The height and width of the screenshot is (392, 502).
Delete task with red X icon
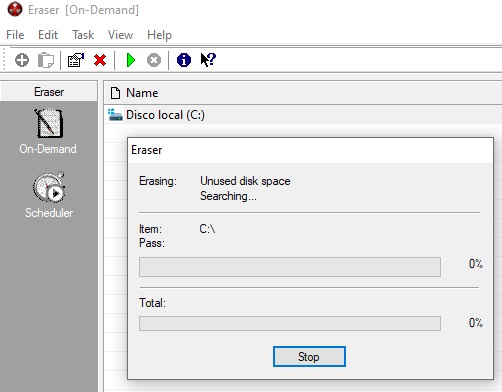click(100, 60)
